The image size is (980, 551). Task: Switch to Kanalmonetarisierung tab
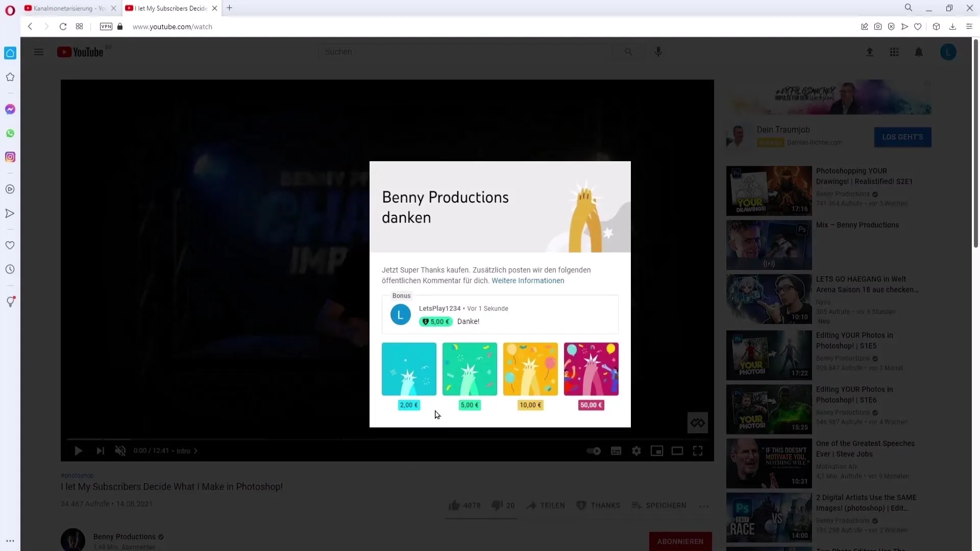coord(70,8)
